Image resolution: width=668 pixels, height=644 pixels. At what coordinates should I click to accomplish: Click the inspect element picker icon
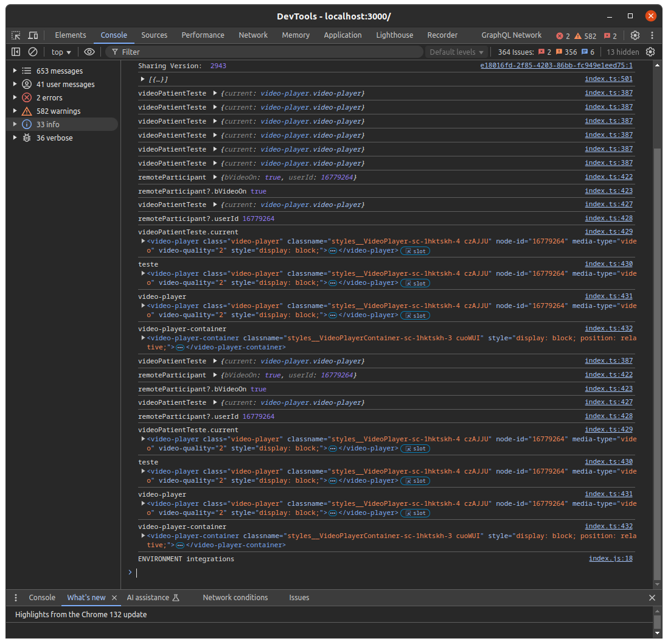point(16,35)
